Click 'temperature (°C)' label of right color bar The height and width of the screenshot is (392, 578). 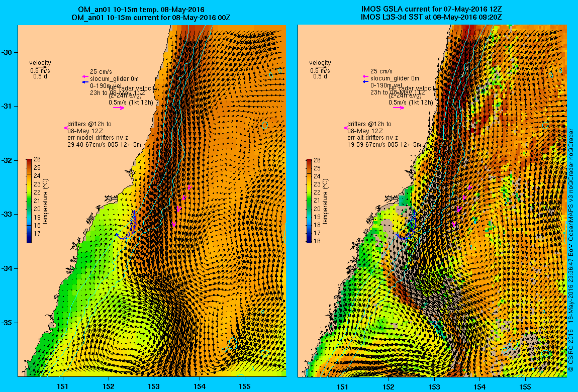tap(326, 201)
